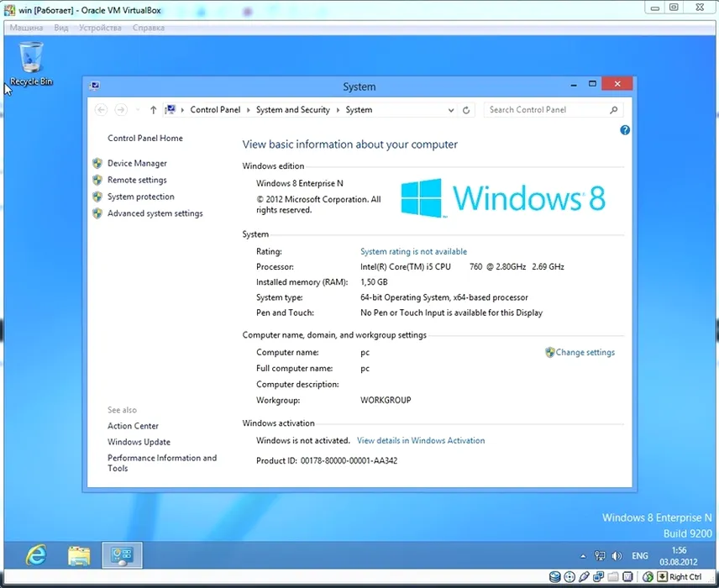Click 'System rating is not available' link
The image size is (719, 588).
413,251
